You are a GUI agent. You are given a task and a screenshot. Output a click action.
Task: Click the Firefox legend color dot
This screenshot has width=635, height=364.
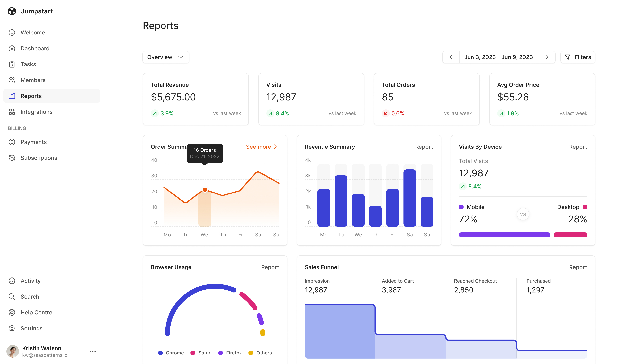coord(220,353)
